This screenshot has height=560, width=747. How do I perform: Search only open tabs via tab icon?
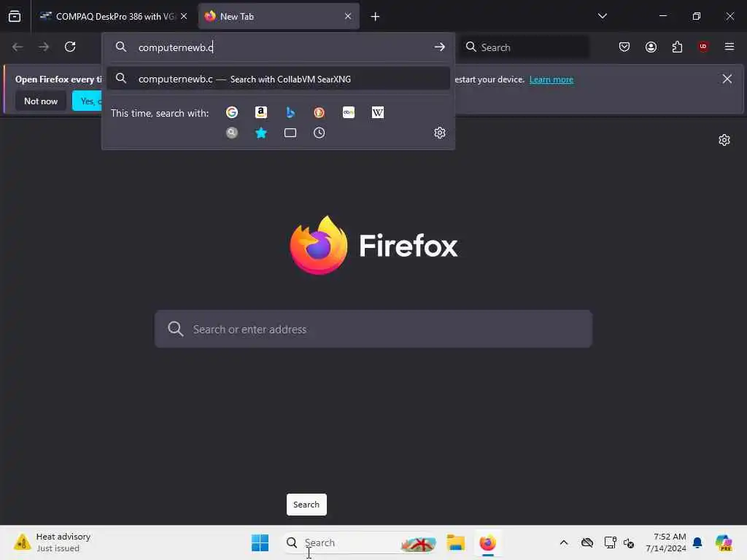[x=290, y=133]
